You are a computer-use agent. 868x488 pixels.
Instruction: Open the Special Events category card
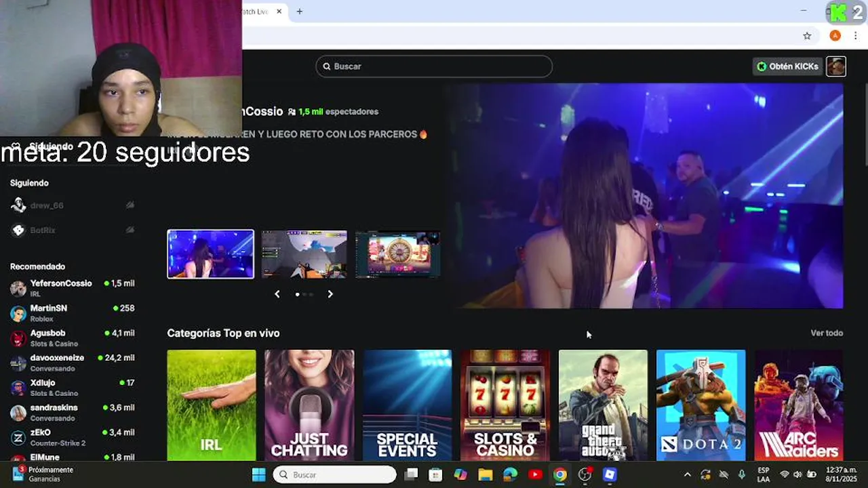[407, 405]
